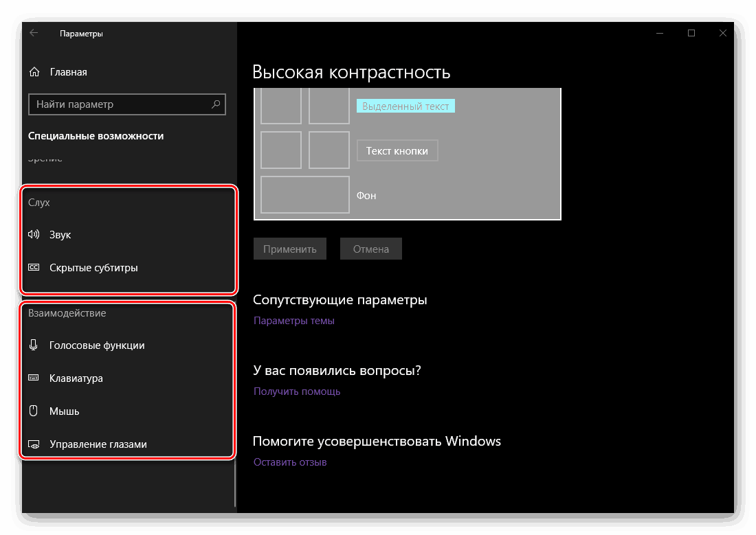Pick the color swatch next to Фон
Screen dimensions: 756x535
click(x=304, y=195)
